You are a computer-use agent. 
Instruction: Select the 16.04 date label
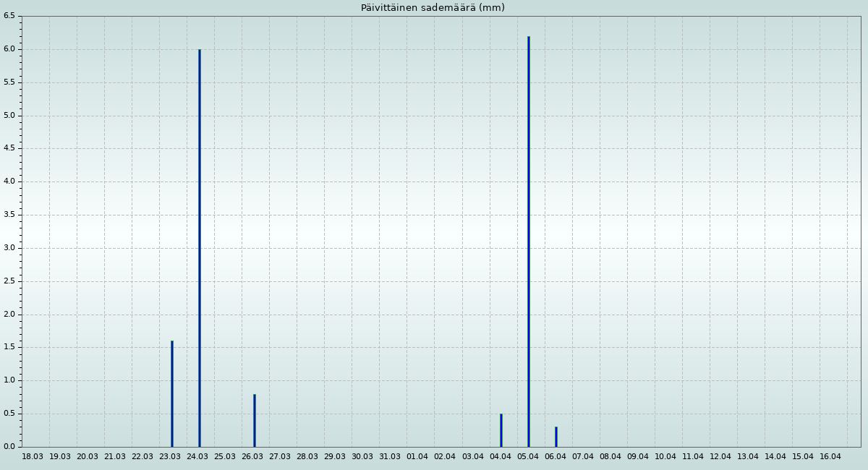click(x=830, y=457)
